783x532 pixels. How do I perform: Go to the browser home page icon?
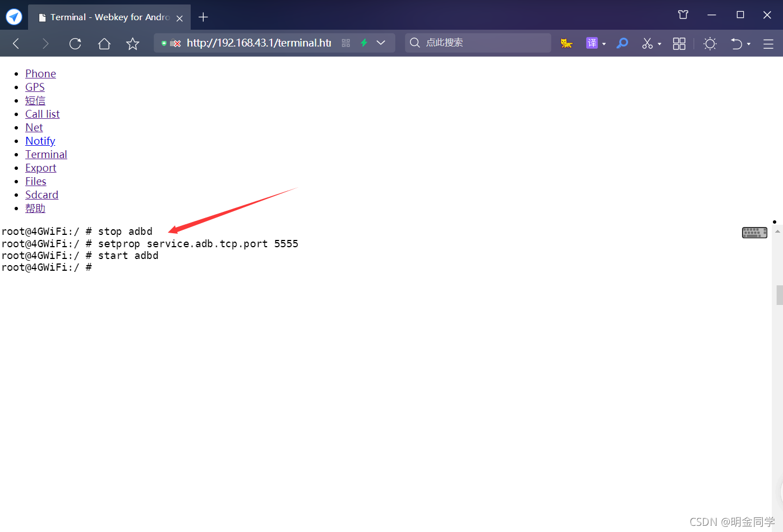coord(104,43)
